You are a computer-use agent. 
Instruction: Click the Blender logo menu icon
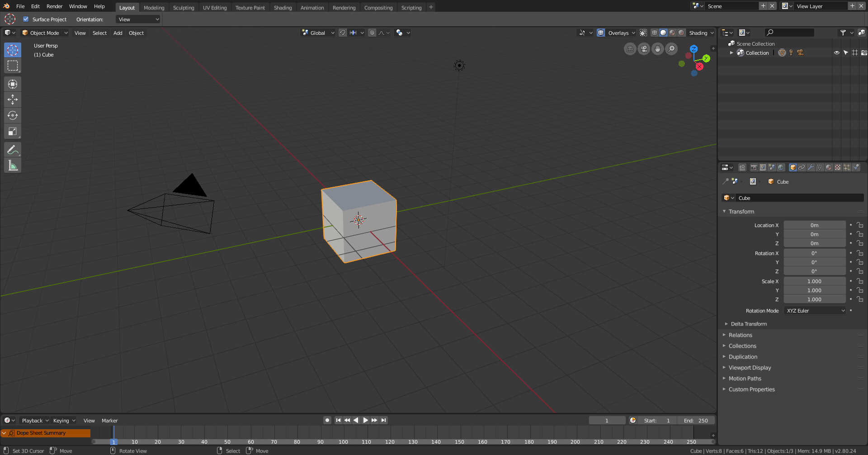click(6, 6)
